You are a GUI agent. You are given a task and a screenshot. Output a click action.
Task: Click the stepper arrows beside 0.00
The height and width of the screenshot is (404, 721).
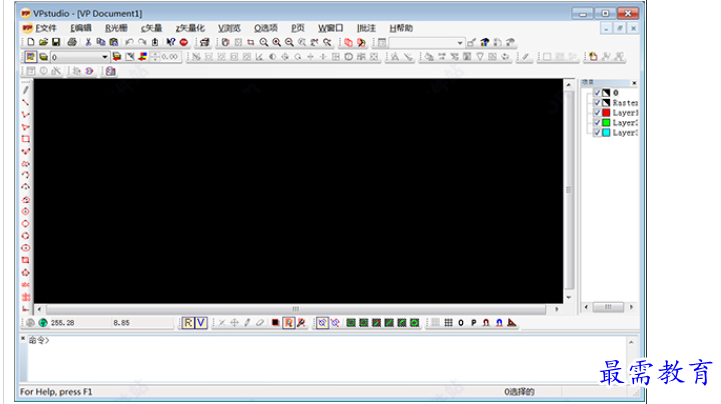tap(155, 57)
